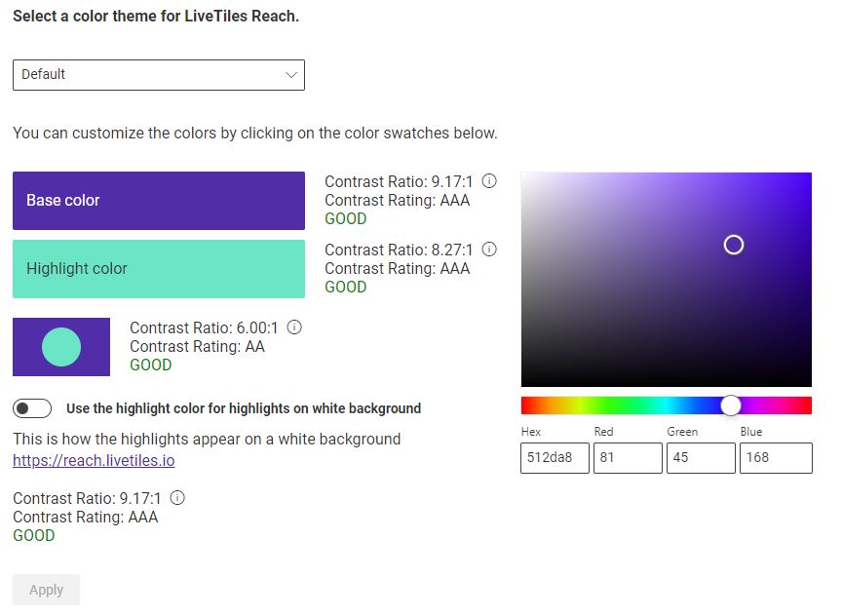The width and height of the screenshot is (842, 616).
Task: Open info icon beside bottom Contrast Ratio 9.17:1
Action: pos(177,498)
